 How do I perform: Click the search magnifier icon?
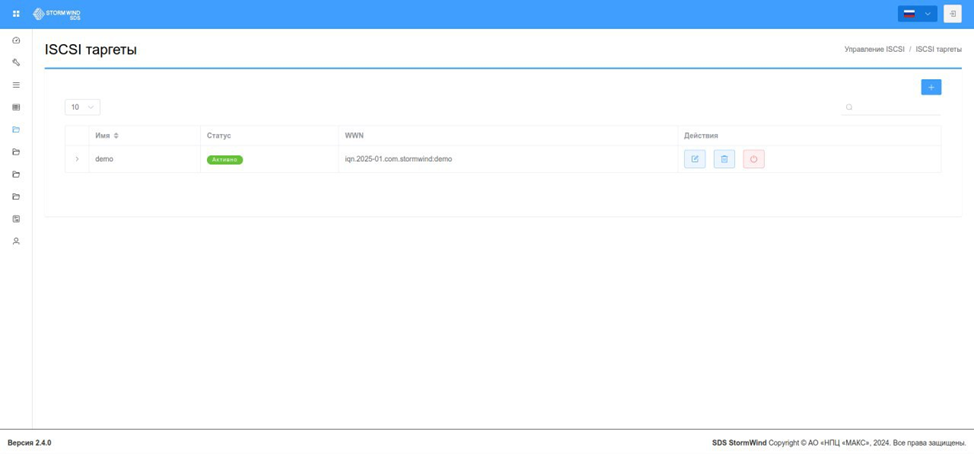(x=849, y=107)
